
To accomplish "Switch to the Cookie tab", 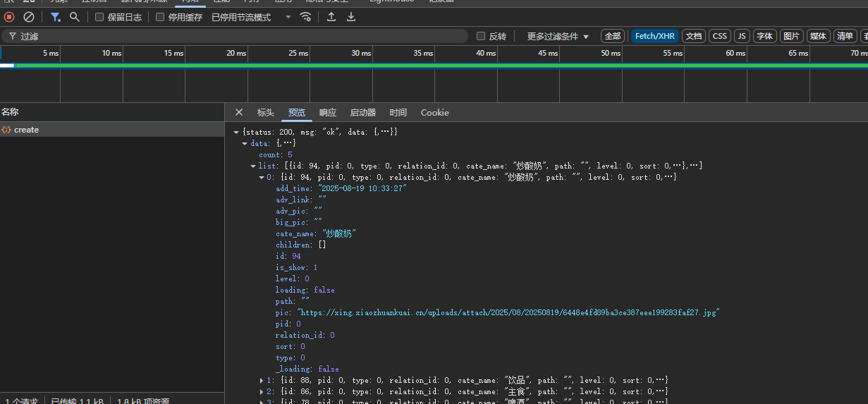I will 435,112.
